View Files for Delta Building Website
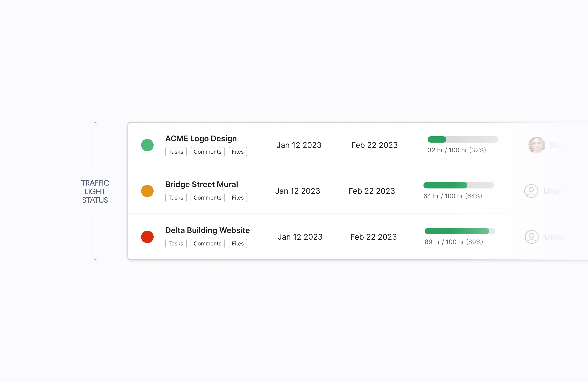Screen dimensions: 588x382 pos(237,244)
